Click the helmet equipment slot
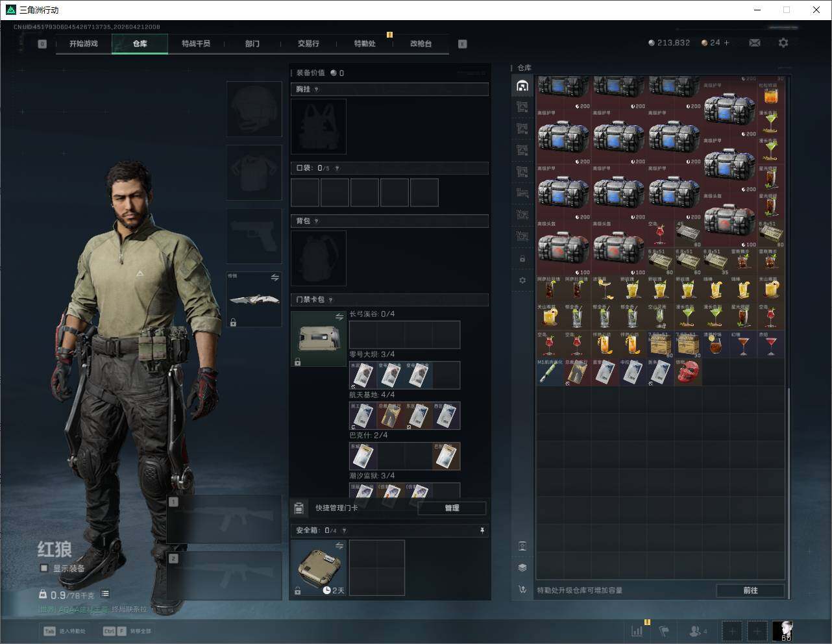832x644 pixels. pos(254,109)
